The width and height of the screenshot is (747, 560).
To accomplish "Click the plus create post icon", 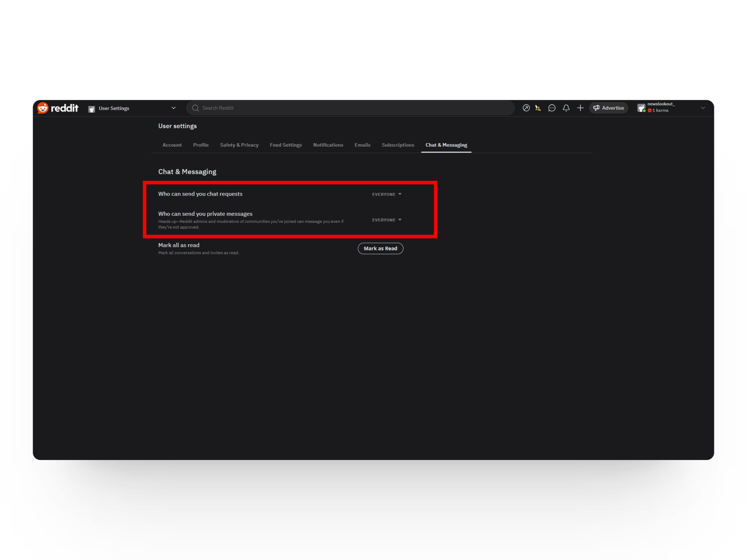I will pyautogui.click(x=580, y=108).
